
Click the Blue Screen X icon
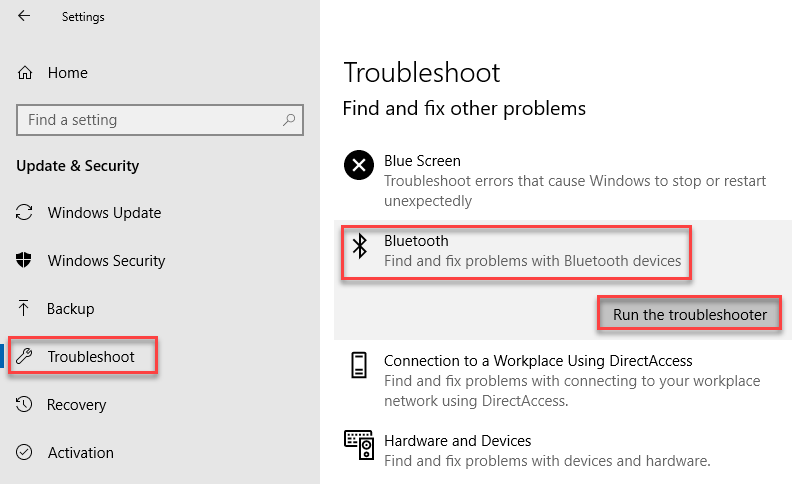click(359, 165)
